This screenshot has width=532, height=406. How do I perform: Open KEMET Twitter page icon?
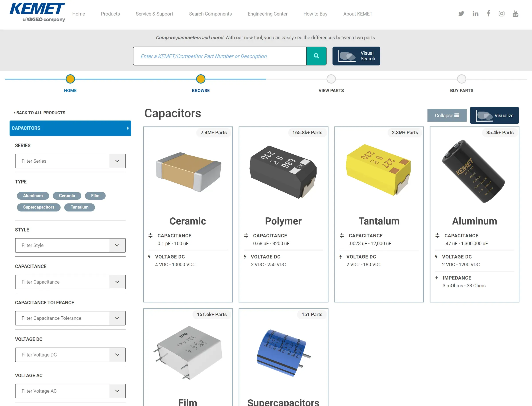click(x=461, y=14)
